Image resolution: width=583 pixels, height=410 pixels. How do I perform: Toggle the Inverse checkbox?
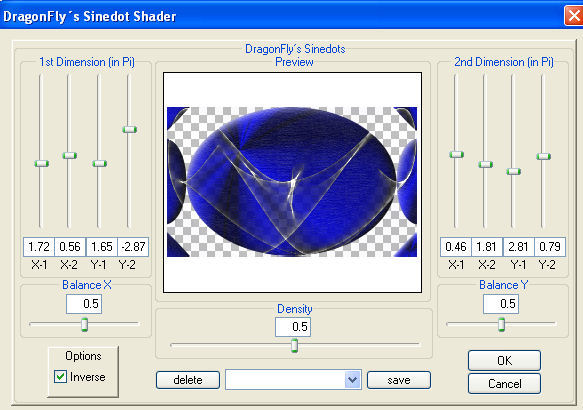(x=60, y=377)
